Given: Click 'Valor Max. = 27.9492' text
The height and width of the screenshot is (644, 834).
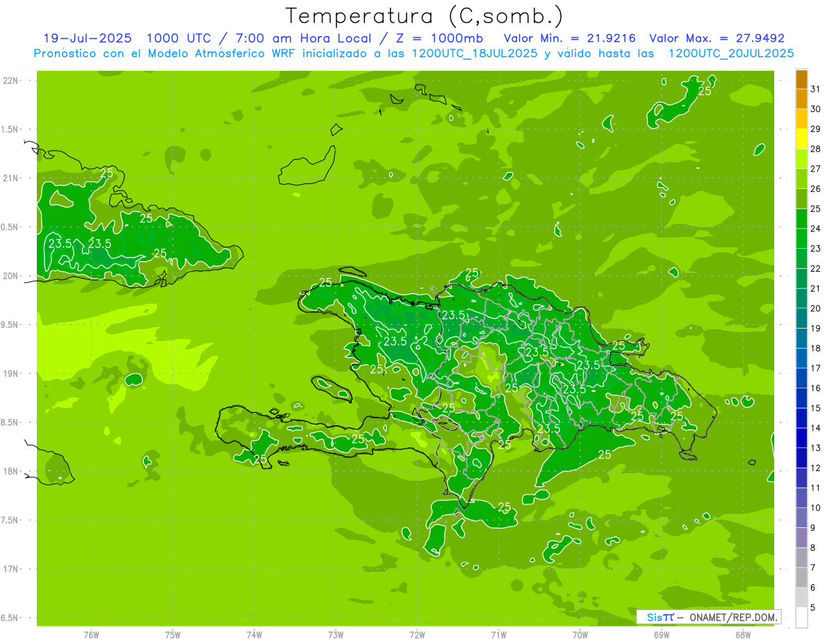Looking at the screenshot, I should (717, 38).
